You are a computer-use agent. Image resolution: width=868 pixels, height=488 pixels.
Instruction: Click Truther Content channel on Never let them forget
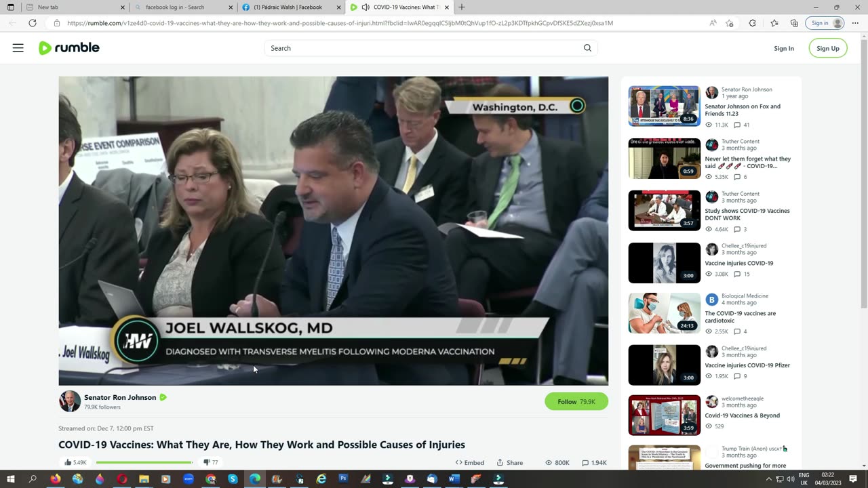click(x=741, y=142)
